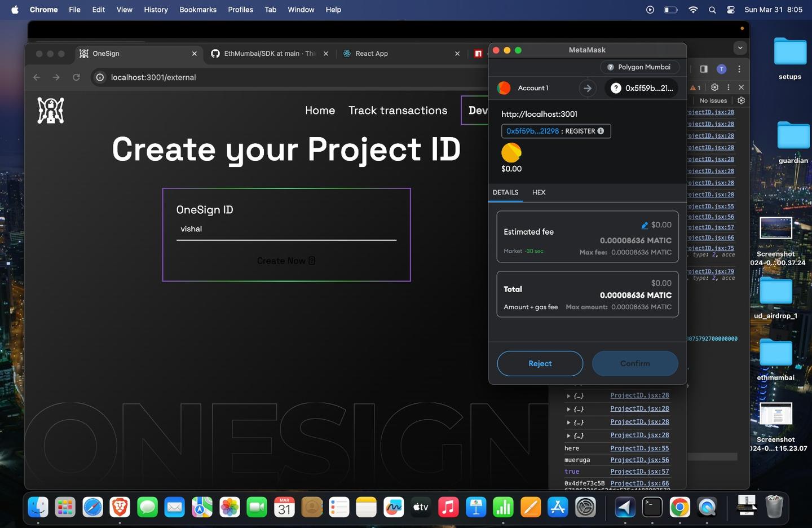
Task: Focus the OneSign ID input field
Action: point(286,229)
